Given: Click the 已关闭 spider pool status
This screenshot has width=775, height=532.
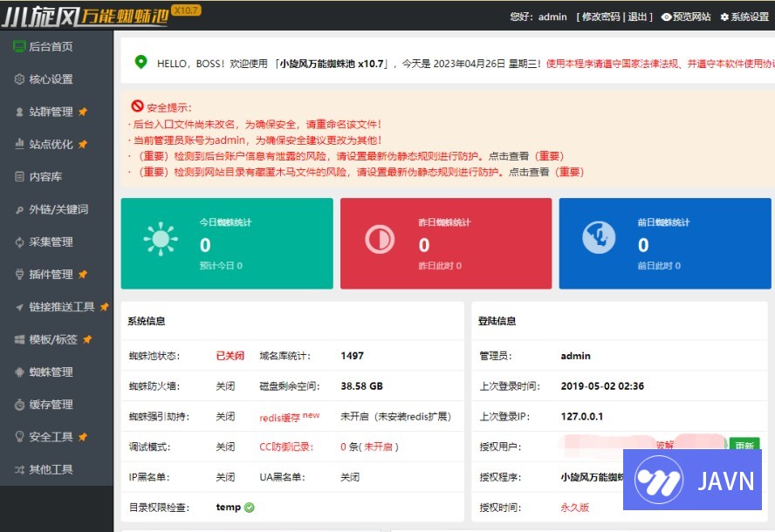Looking at the screenshot, I should pos(230,356).
